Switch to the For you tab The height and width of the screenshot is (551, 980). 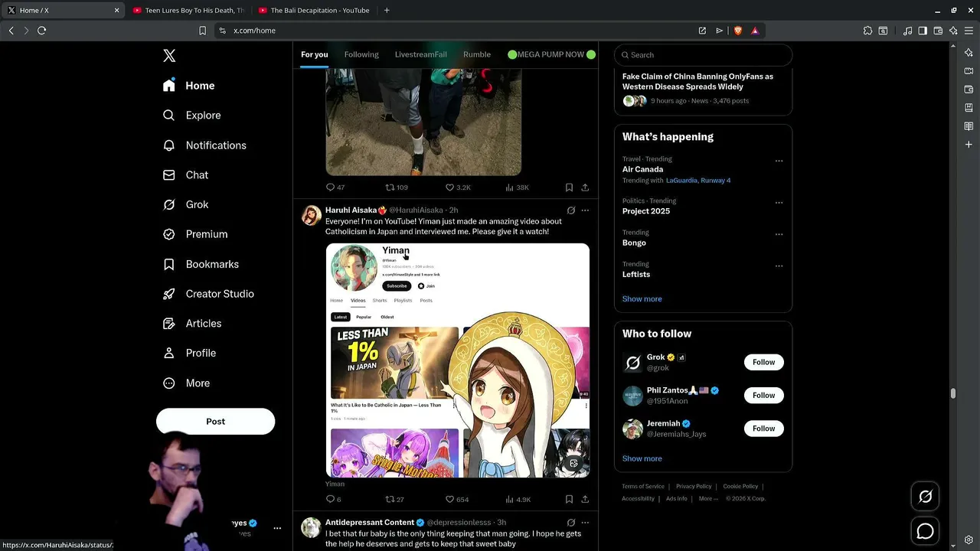point(314,54)
